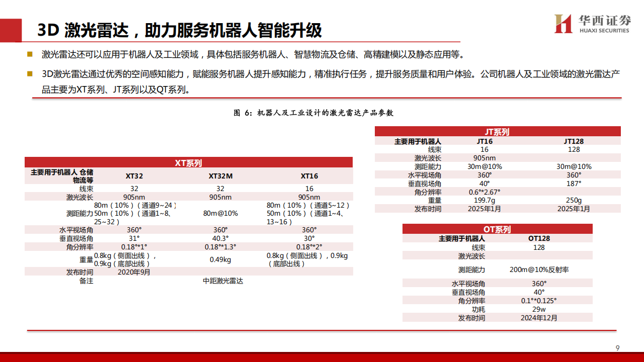Image resolution: width=644 pixels, height=362 pixels.
Task: Click the '备注' row label in XT table
Action: coord(86,281)
